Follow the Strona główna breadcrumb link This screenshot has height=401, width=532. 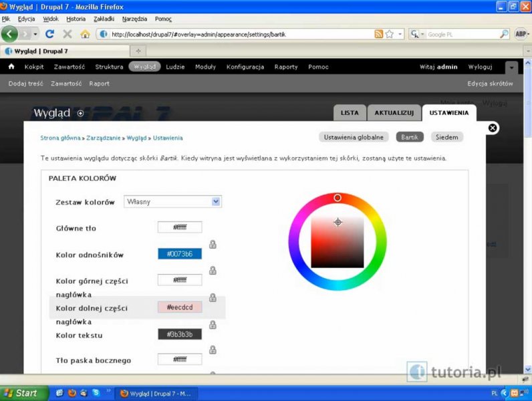[60, 138]
